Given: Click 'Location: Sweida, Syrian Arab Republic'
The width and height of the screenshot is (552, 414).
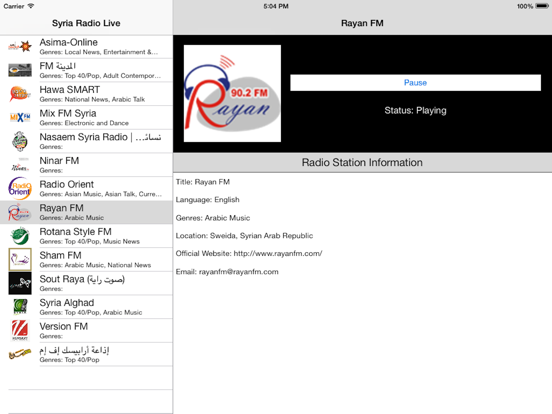Looking at the screenshot, I should pos(244,236).
